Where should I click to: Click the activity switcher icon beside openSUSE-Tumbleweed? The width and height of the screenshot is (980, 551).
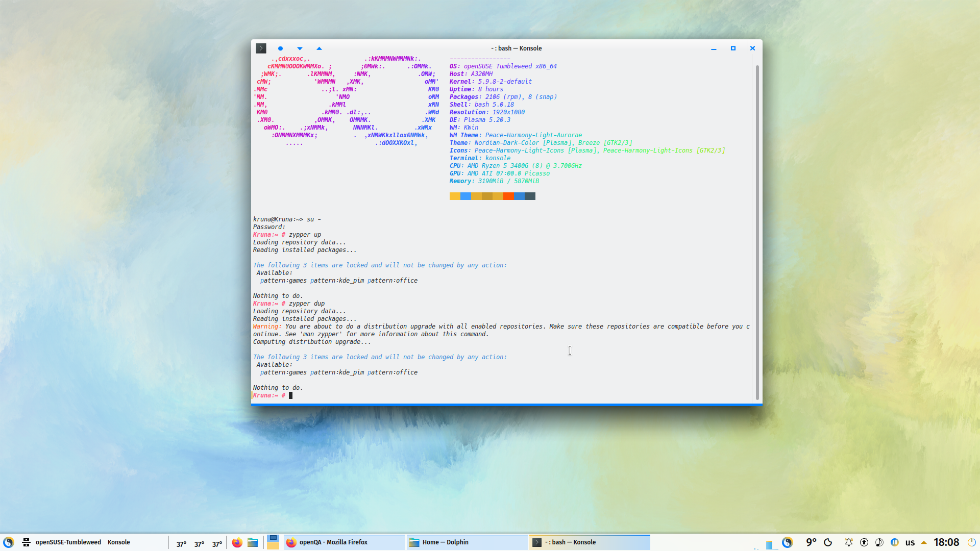pos(26,542)
